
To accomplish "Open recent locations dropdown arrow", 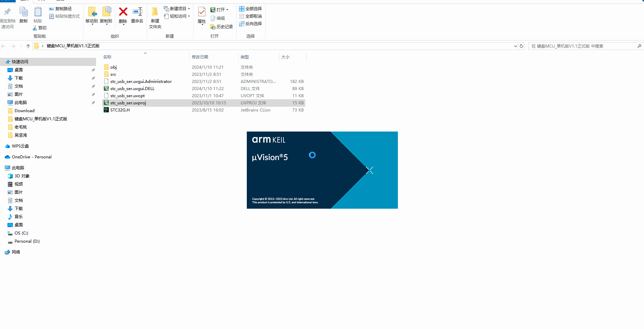I will 21,46.
